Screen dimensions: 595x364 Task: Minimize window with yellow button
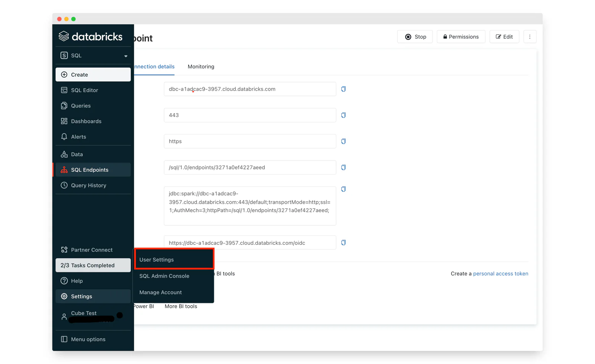[x=67, y=19]
